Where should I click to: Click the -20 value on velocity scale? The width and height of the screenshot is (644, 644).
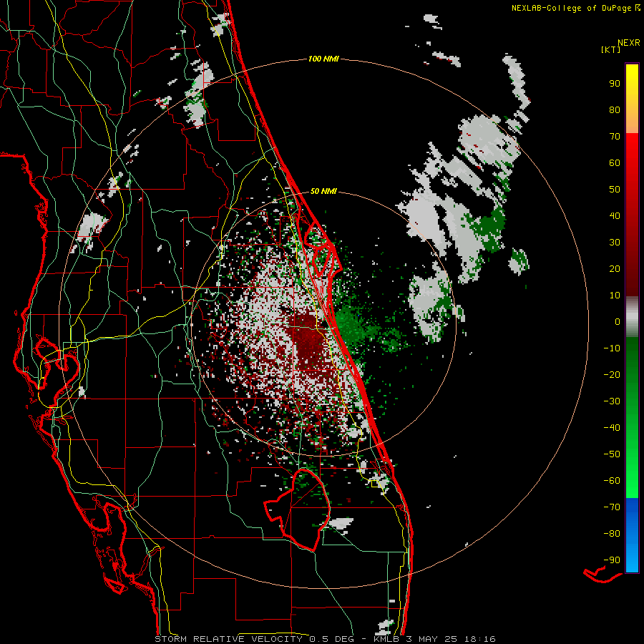(x=612, y=375)
